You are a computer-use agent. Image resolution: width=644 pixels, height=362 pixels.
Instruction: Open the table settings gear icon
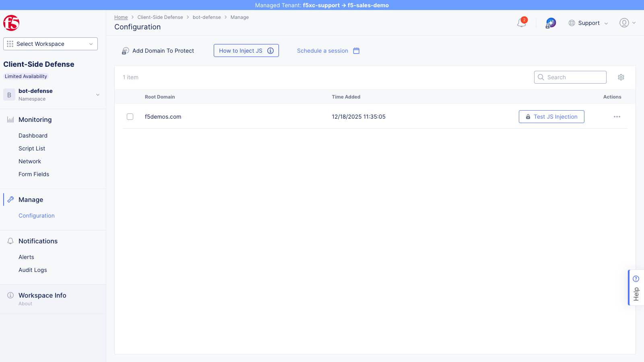(621, 77)
